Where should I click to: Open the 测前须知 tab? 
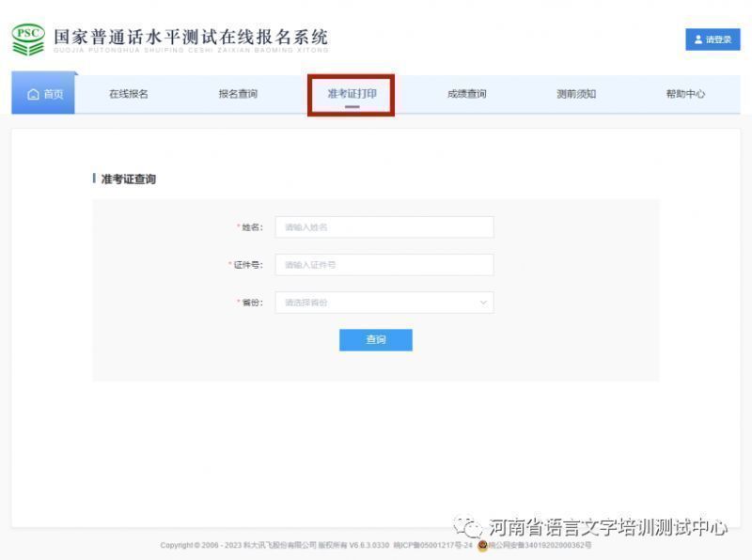[x=575, y=94]
